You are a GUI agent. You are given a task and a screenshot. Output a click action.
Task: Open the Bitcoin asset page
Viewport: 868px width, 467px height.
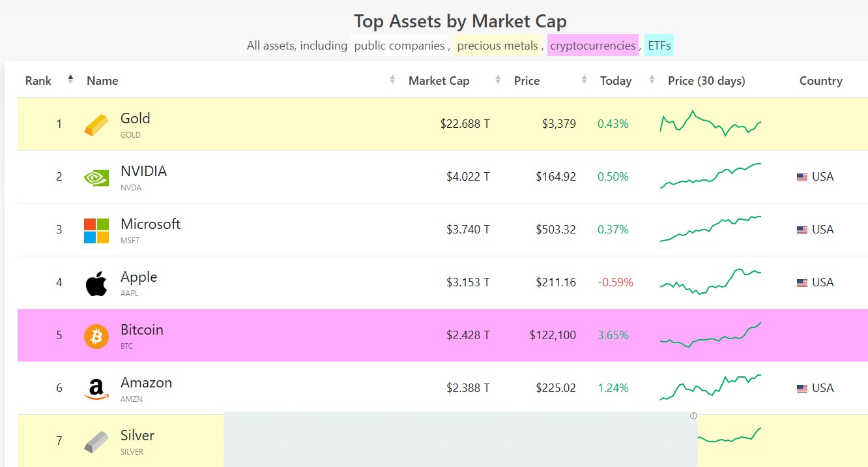(x=141, y=330)
